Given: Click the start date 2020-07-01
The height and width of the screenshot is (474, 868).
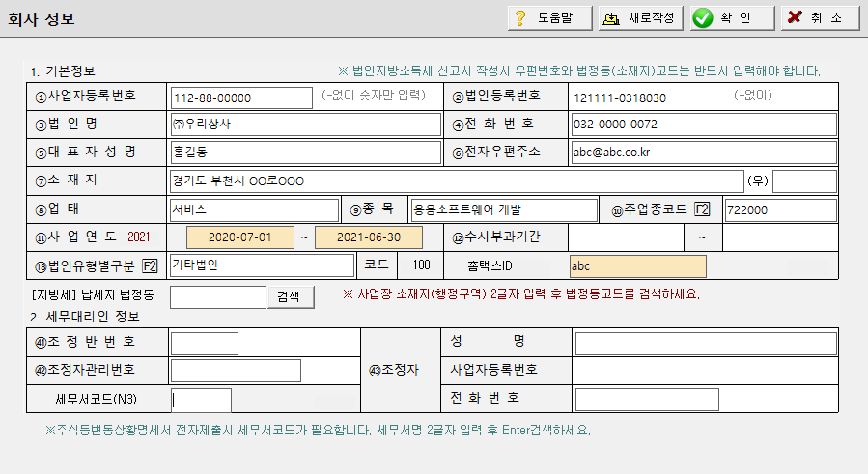Looking at the screenshot, I should pyautogui.click(x=240, y=237).
